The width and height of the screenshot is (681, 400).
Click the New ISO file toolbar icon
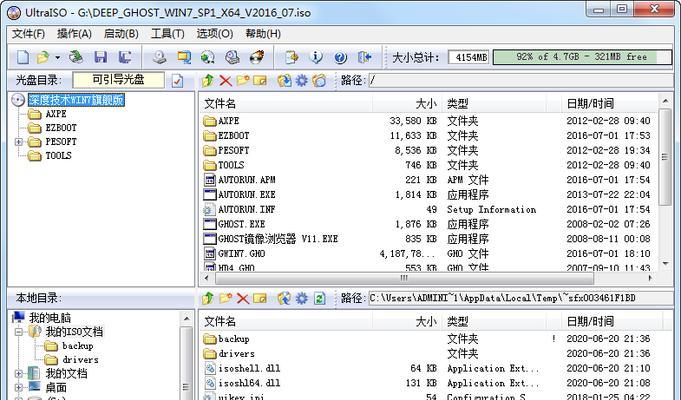coord(23,57)
